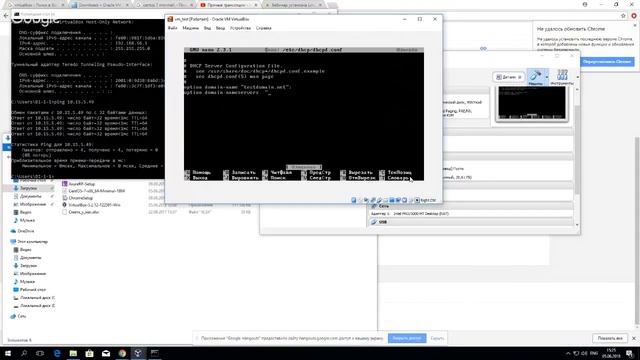Click blue permission button in Hangouts bar
Screen dimensions: 640x360
click(407, 338)
